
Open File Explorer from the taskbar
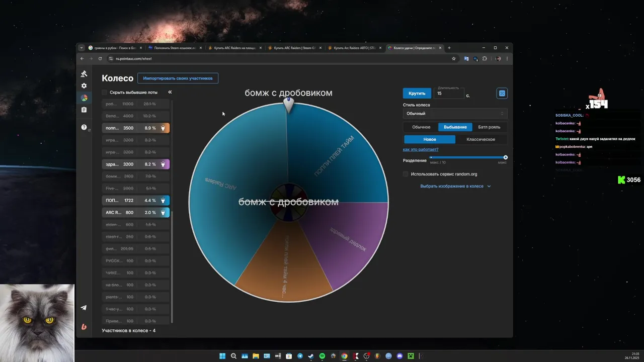point(256,356)
